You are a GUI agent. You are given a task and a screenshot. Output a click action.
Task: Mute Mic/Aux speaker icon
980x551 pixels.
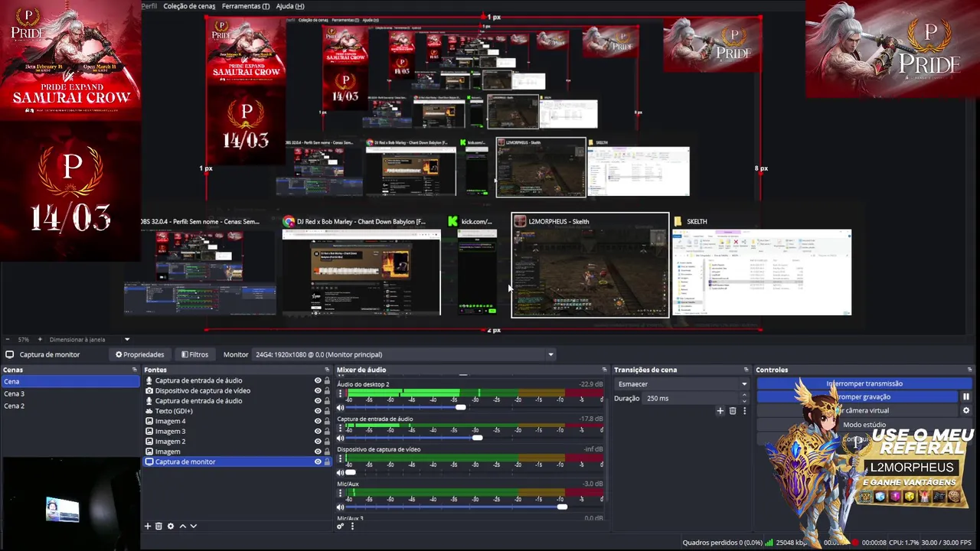tap(341, 507)
